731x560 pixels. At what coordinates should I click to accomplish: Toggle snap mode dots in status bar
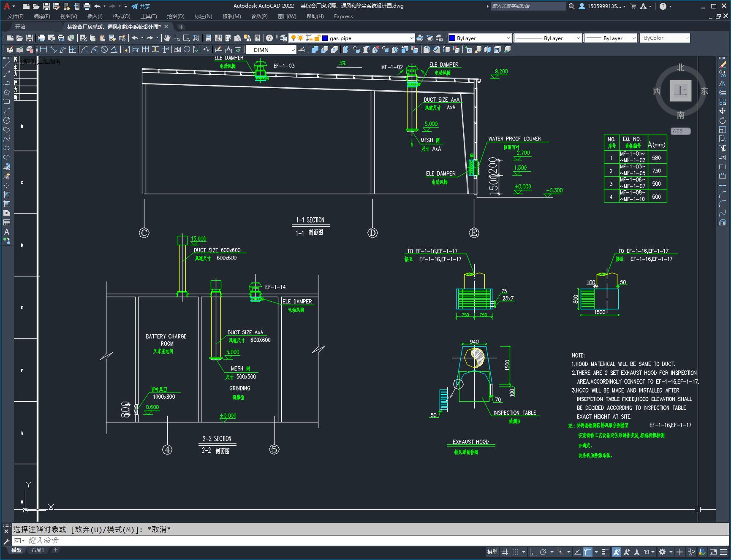[515, 552]
